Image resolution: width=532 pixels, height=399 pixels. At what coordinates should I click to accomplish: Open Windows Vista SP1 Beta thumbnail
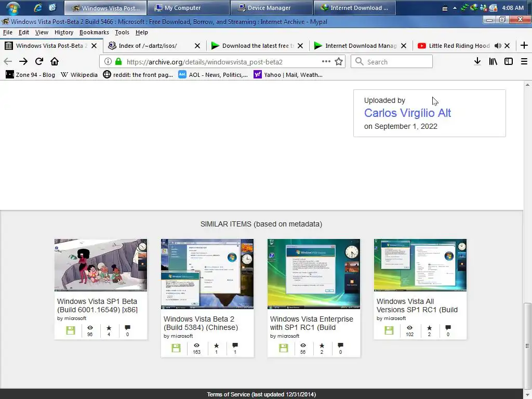tap(101, 265)
